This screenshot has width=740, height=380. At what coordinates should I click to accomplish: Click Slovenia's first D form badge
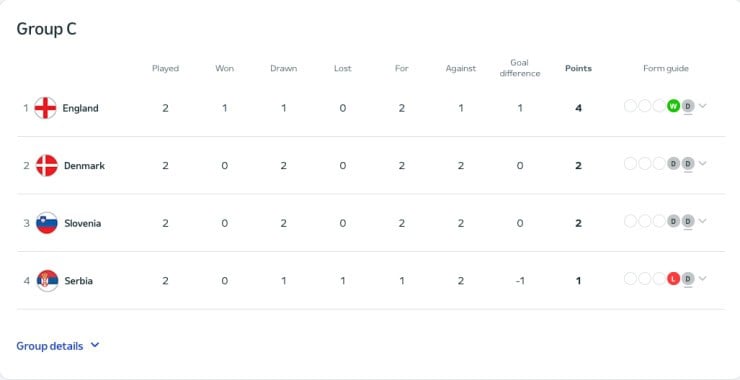pyautogui.click(x=673, y=221)
